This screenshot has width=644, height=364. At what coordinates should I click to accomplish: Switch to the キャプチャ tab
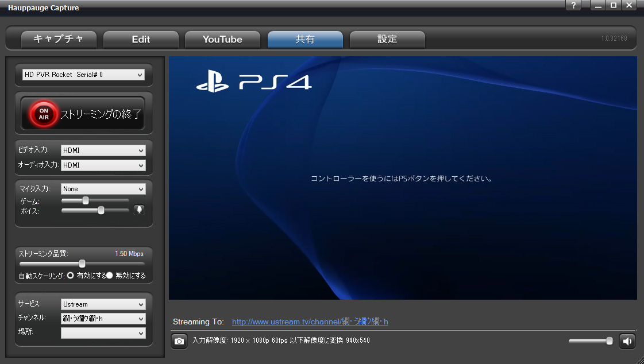59,40
